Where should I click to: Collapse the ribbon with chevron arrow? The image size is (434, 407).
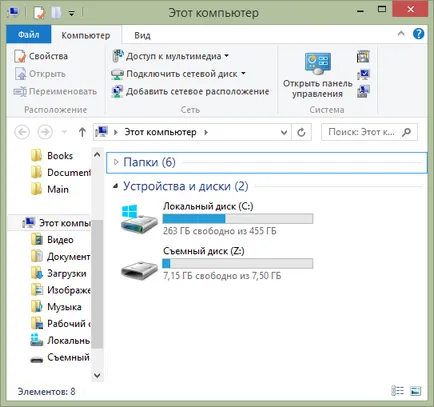[x=401, y=33]
